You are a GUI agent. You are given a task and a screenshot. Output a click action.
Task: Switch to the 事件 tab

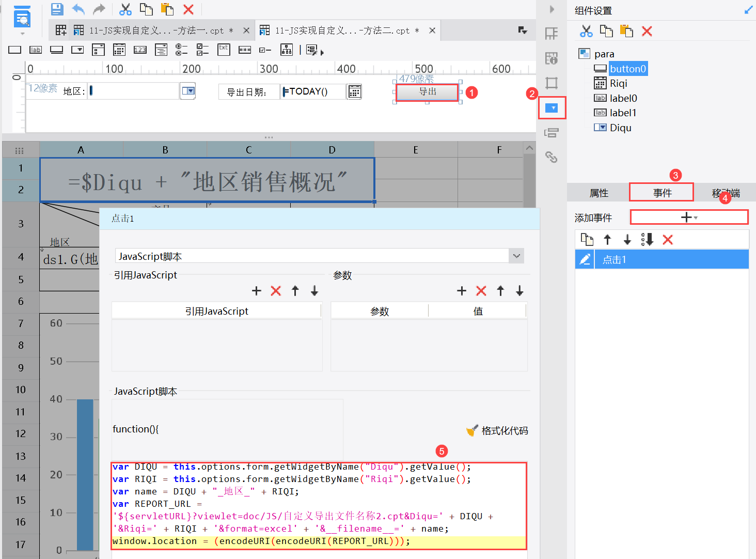coord(662,193)
